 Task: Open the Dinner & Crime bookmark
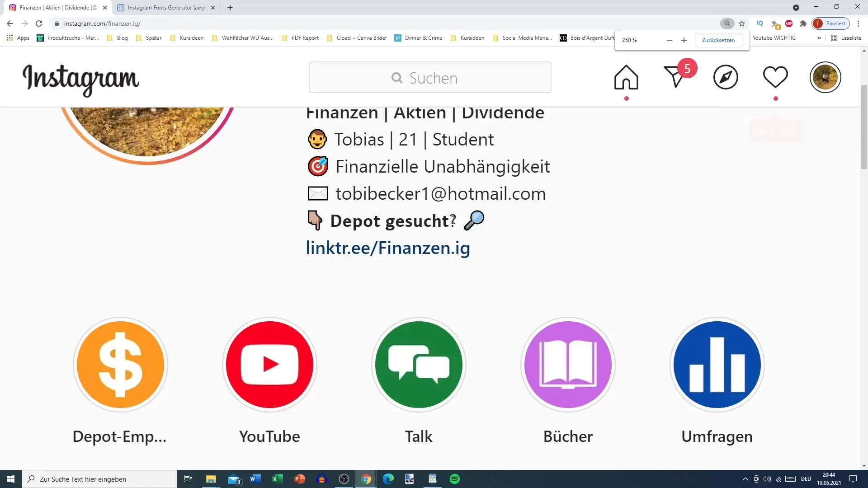coord(418,38)
